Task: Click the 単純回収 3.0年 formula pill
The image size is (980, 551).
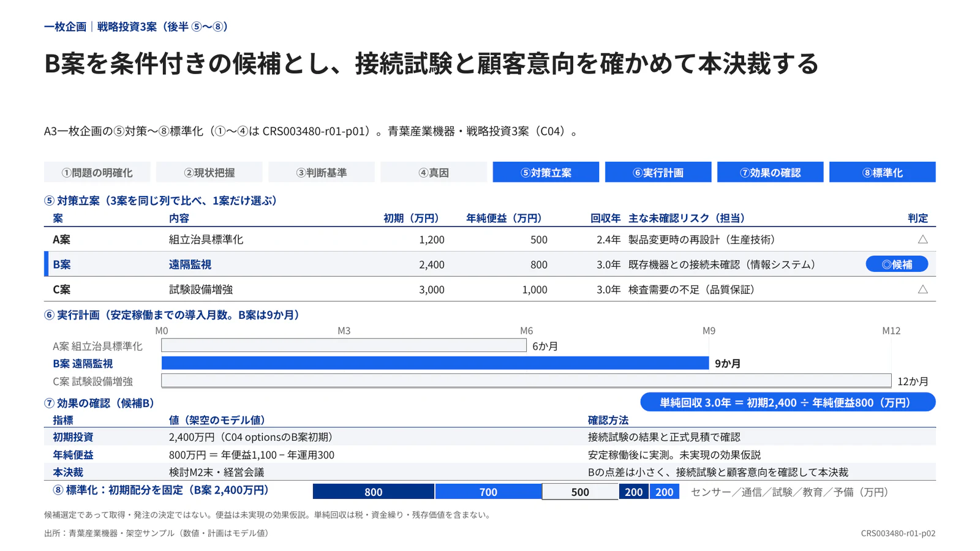Action: [788, 402]
